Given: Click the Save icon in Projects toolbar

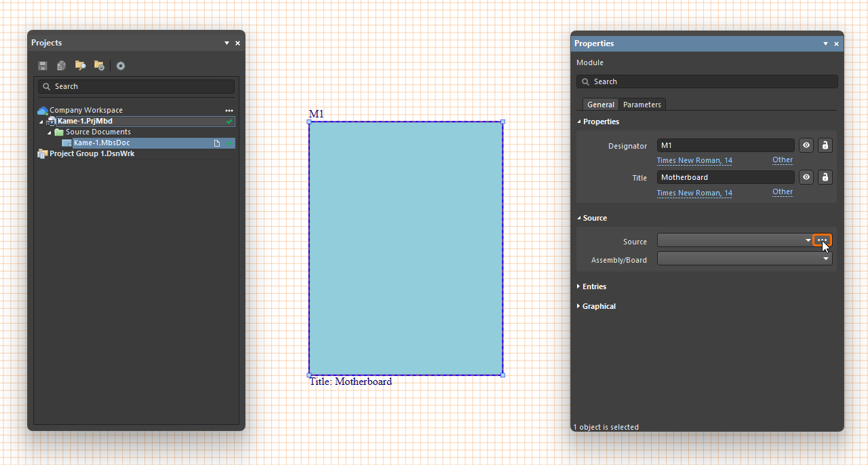Looking at the screenshot, I should (43, 66).
